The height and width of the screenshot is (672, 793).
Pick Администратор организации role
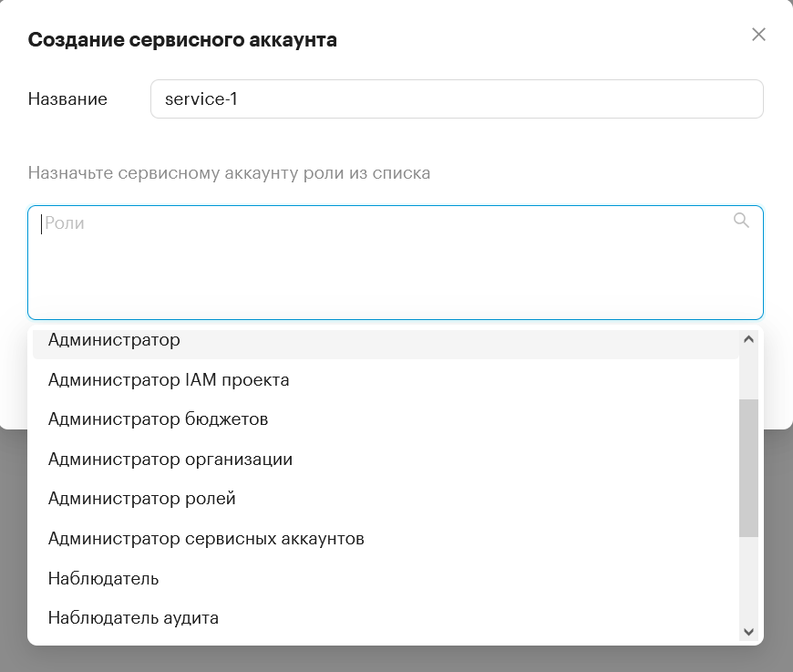pos(386,459)
